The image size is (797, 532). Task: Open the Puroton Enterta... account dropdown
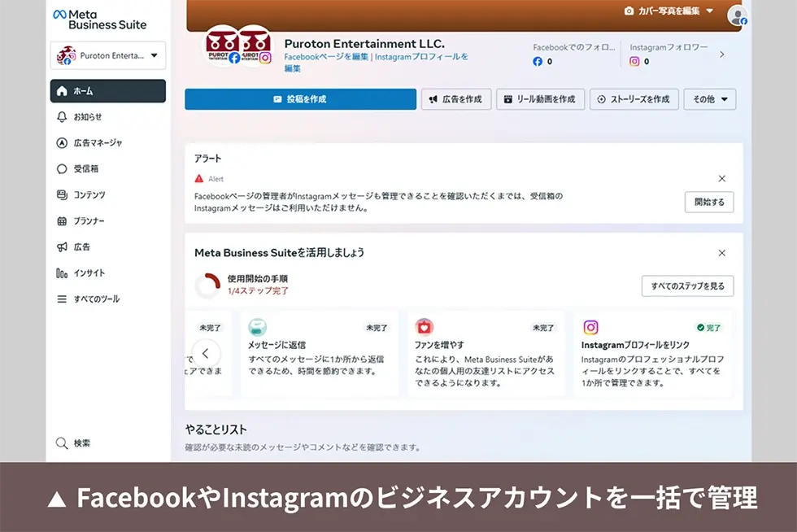(107, 55)
